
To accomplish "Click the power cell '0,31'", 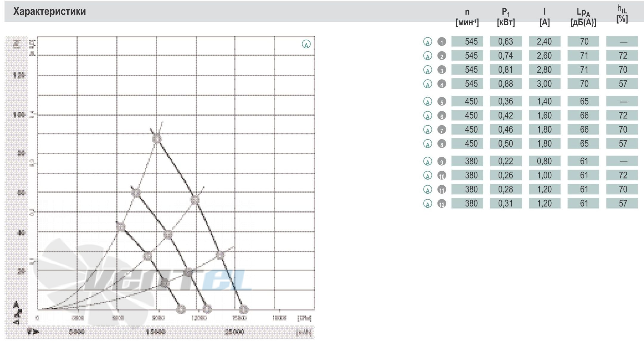I will (x=506, y=204).
